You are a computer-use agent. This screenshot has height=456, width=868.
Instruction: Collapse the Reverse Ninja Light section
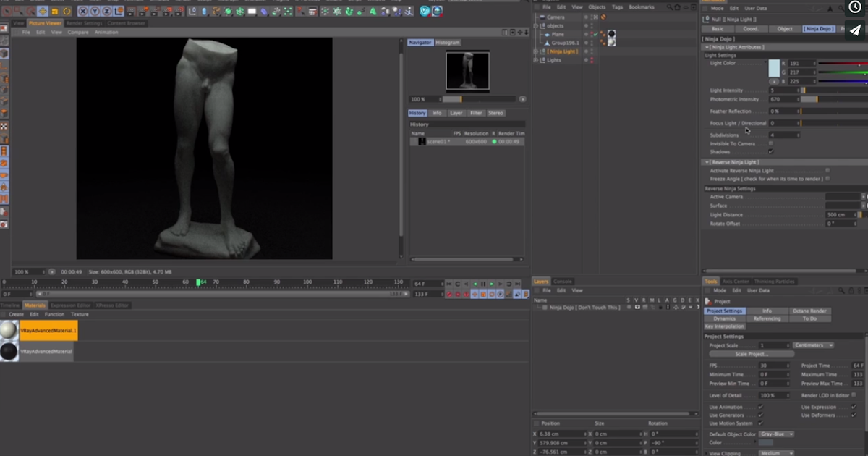click(707, 162)
